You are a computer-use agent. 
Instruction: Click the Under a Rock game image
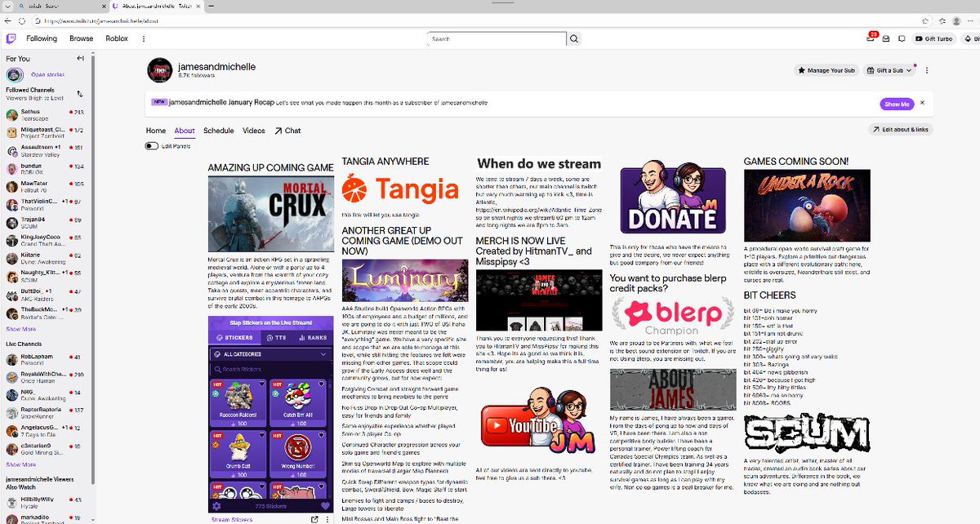click(806, 205)
